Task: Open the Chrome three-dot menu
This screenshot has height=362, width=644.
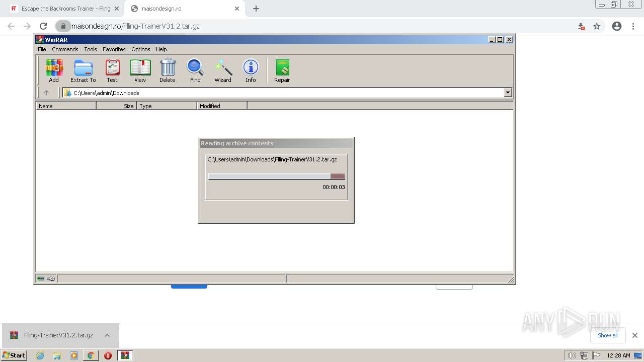Action: pyautogui.click(x=634, y=26)
